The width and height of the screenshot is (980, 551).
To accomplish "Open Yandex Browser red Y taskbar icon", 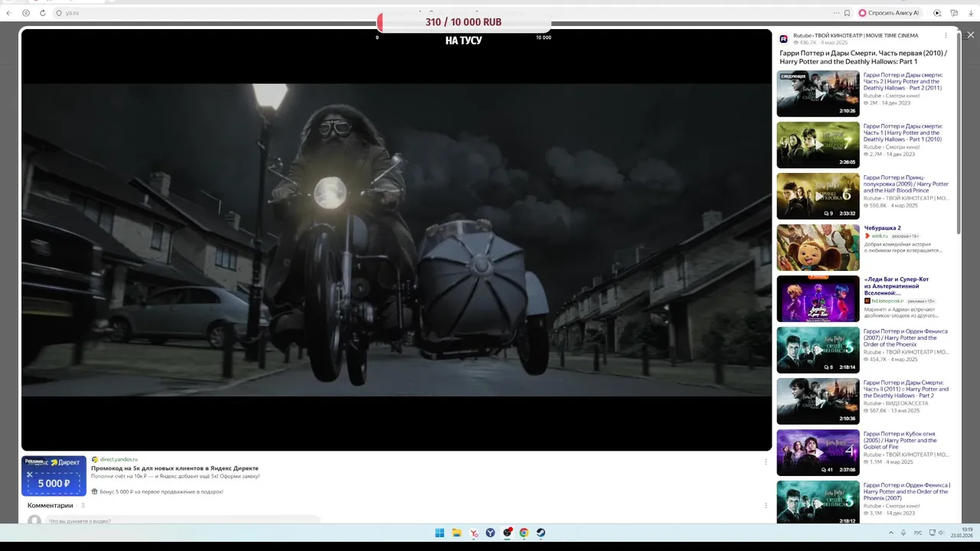I will point(474,533).
